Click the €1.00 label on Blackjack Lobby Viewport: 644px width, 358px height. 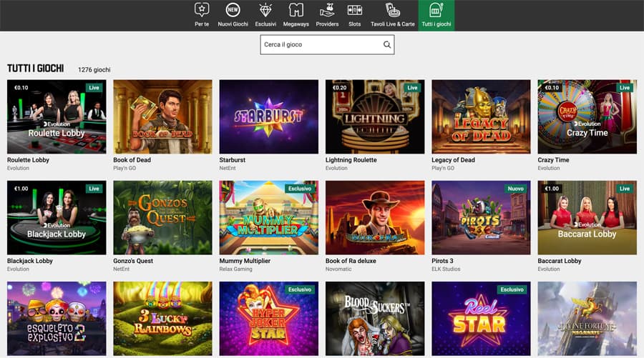pyautogui.click(x=21, y=189)
